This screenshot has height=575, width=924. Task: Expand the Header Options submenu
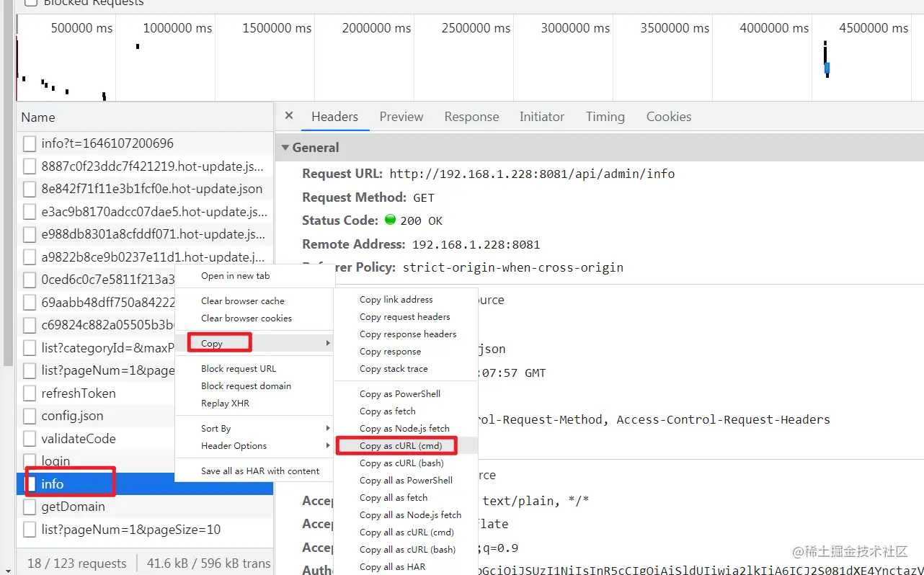point(254,446)
